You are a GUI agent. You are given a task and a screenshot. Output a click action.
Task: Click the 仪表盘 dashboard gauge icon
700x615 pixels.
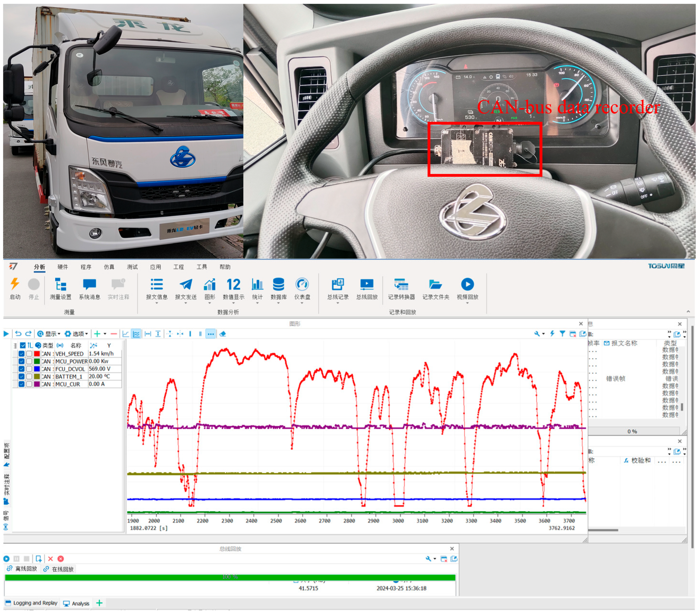click(302, 284)
